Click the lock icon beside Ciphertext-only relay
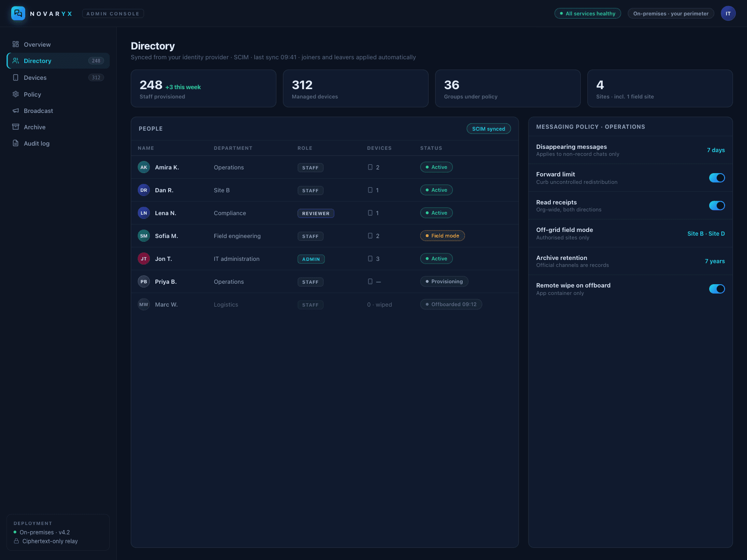The height and width of the screenshot is (560, 747). 16,541
